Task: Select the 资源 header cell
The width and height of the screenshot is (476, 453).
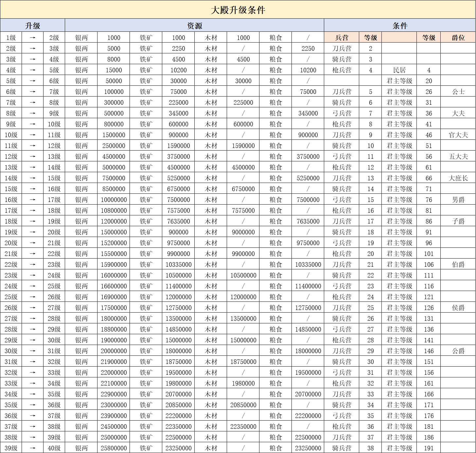Action: (x=194, y=26)
